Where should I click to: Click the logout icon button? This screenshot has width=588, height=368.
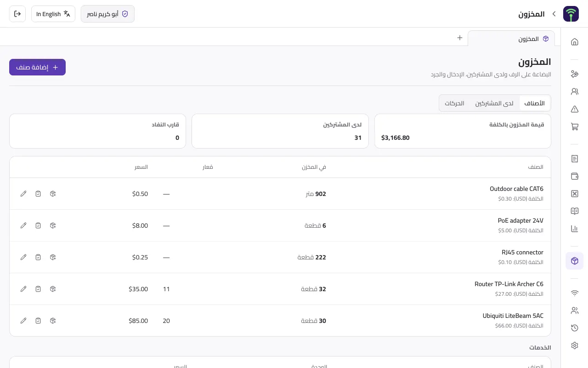coord(17,14)
